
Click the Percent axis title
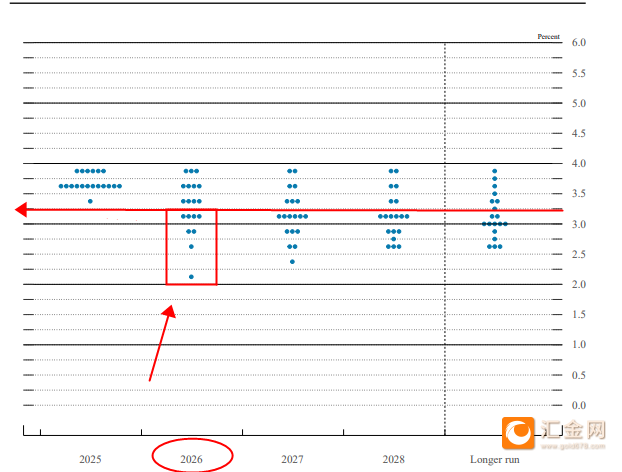tap(549, 36)
